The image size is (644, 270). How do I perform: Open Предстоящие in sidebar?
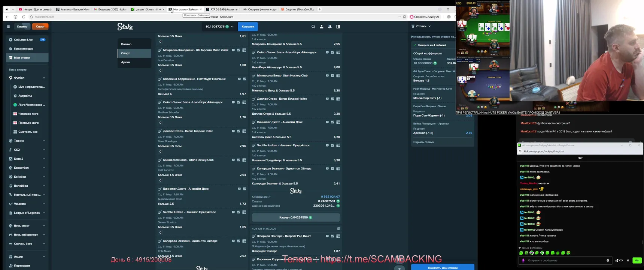tap(27, 49)
